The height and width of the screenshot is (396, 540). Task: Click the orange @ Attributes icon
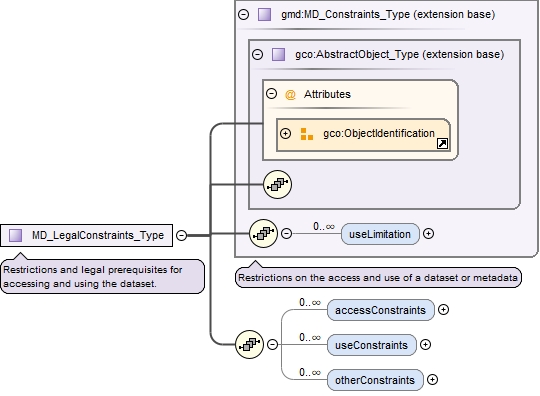(x=290, y=94)
